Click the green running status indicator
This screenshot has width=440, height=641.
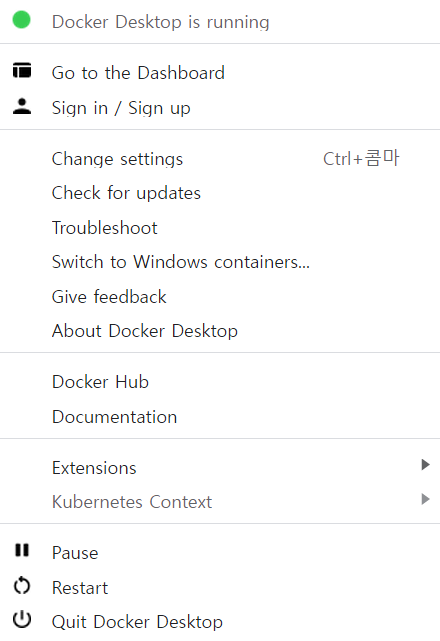click(22, 20)
